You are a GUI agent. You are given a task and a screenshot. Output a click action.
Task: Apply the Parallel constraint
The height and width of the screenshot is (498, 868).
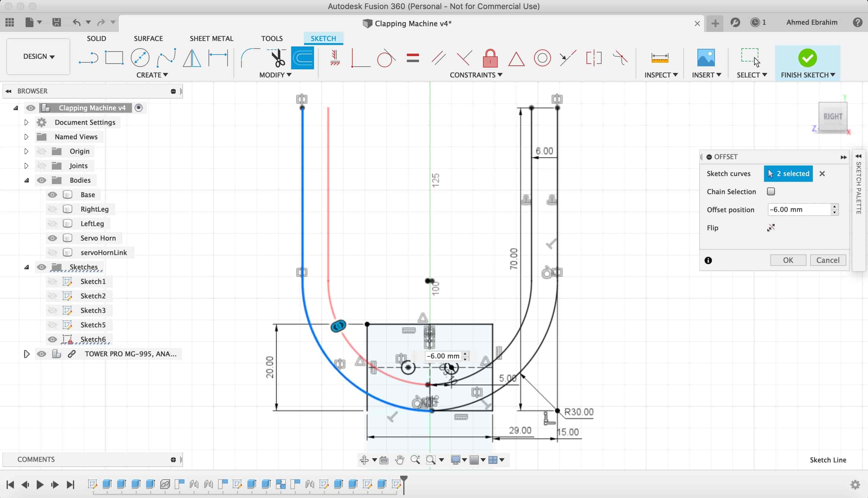click(x=439, y=58)
